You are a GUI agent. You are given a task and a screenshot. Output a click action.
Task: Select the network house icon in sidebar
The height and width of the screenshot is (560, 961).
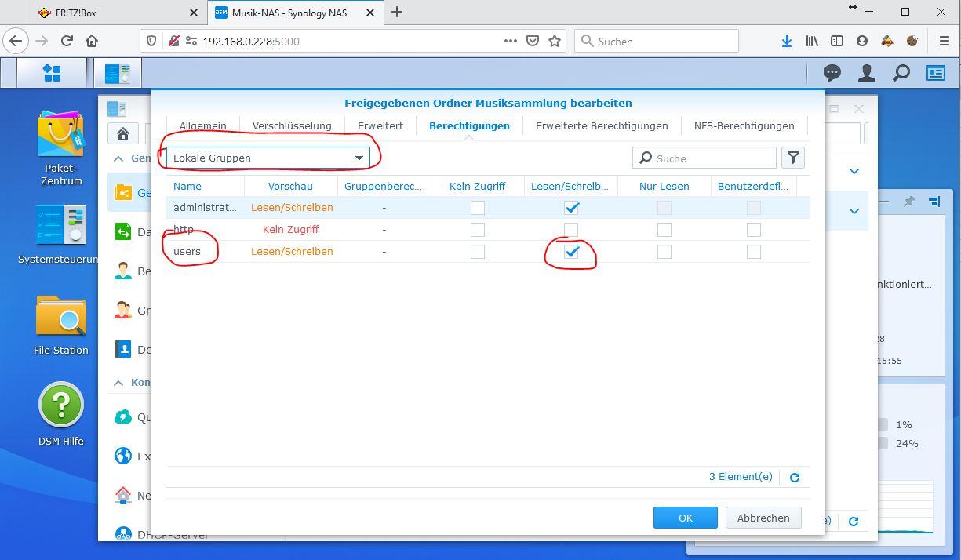pyautogui.click(x=123, y=495)
